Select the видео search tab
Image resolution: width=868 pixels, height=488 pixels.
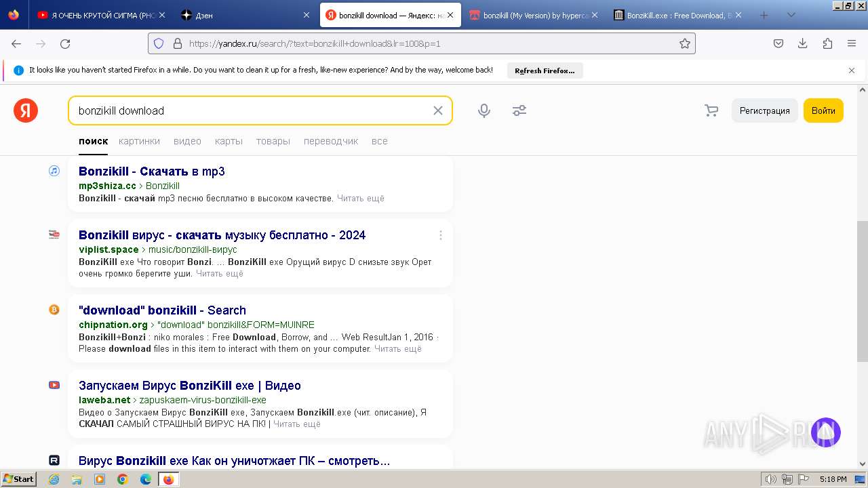point(187,141)
